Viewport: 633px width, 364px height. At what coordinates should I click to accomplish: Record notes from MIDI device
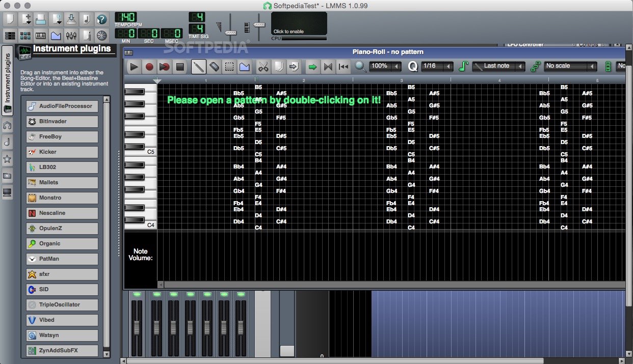[149, 66]
